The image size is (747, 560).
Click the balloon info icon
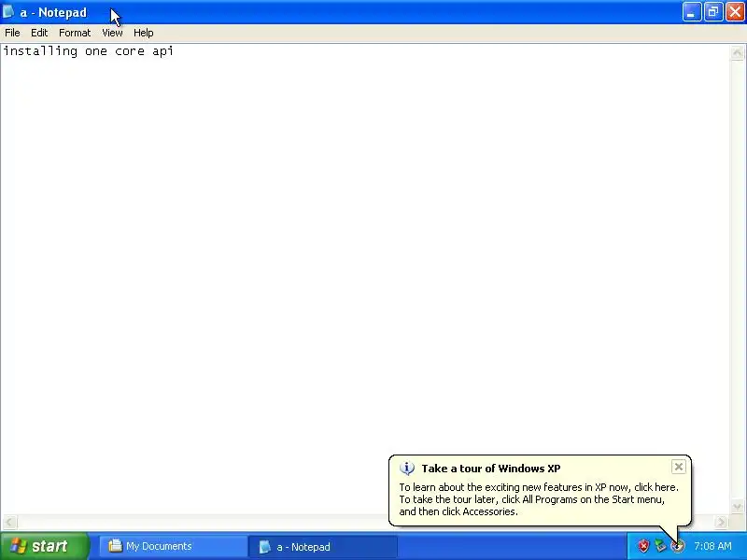tap(407, 469)
